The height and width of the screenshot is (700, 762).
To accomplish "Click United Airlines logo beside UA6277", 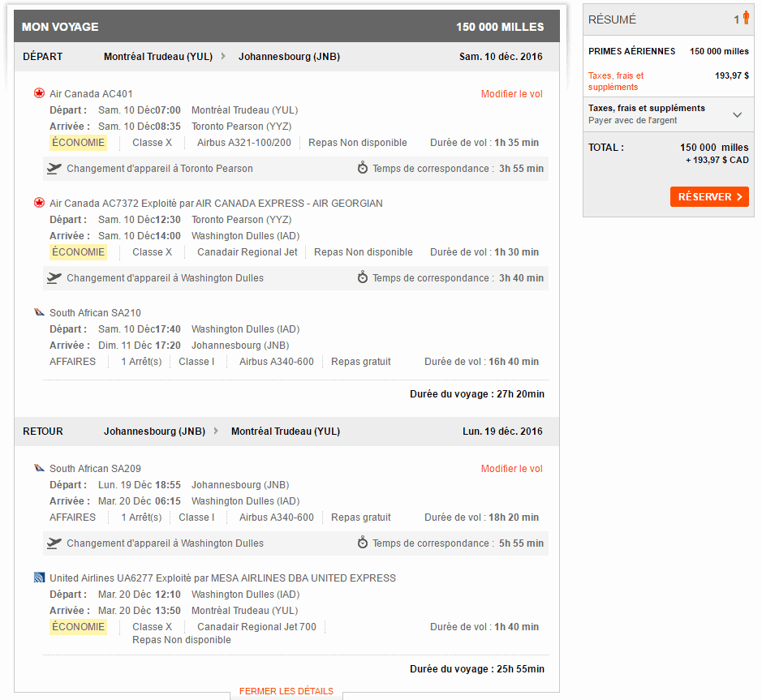I will coord(39,578).
